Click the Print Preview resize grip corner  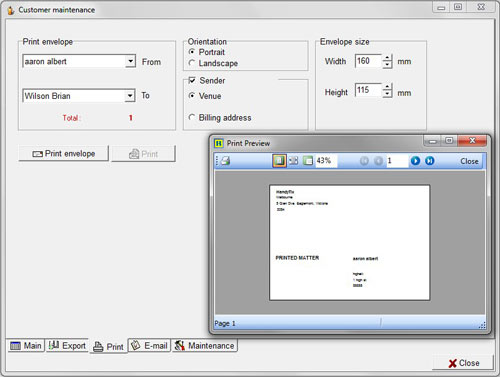pos(482,325)
